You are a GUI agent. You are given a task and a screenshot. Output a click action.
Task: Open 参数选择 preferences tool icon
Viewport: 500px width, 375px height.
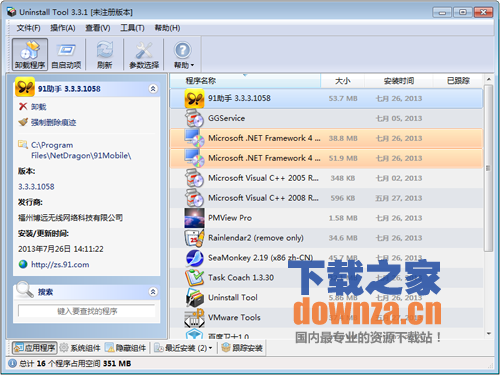pyautogui.click(x=144, y=54)
